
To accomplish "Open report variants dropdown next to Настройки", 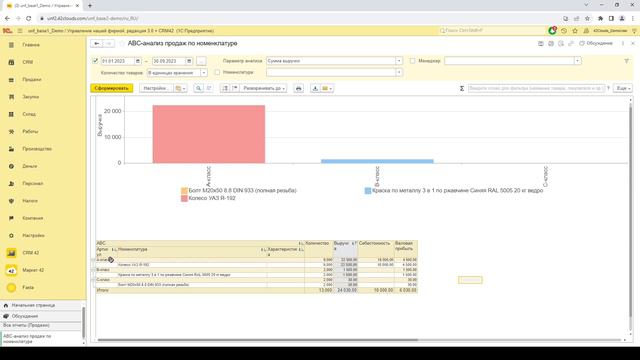I will coord(180,88).
